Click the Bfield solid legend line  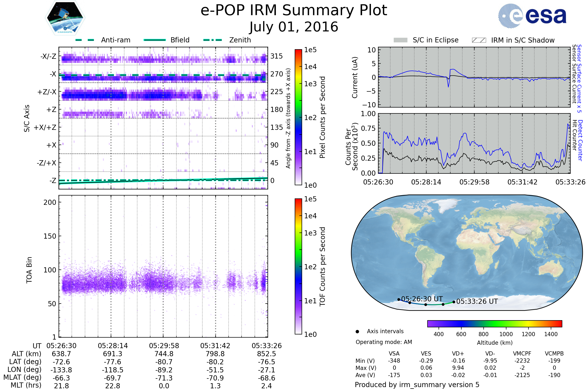pos(155,40)
